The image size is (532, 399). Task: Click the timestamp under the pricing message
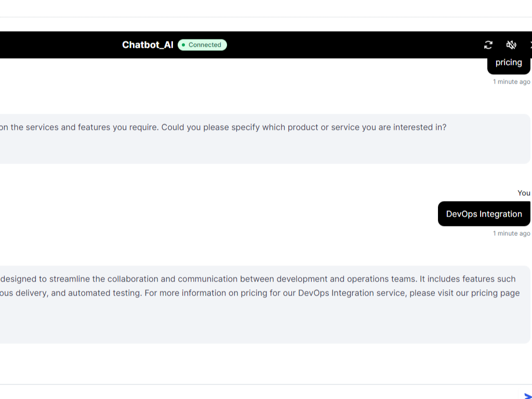coord(511,82)
